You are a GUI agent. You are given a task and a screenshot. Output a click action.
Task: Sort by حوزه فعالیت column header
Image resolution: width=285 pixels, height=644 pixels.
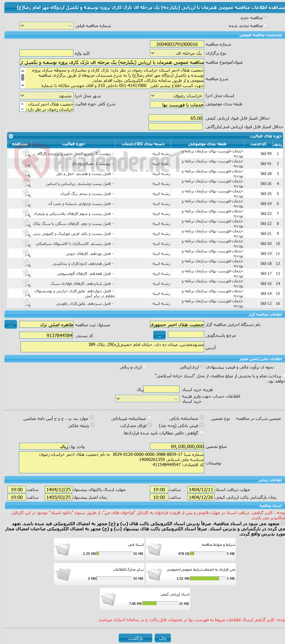point(73,144)
